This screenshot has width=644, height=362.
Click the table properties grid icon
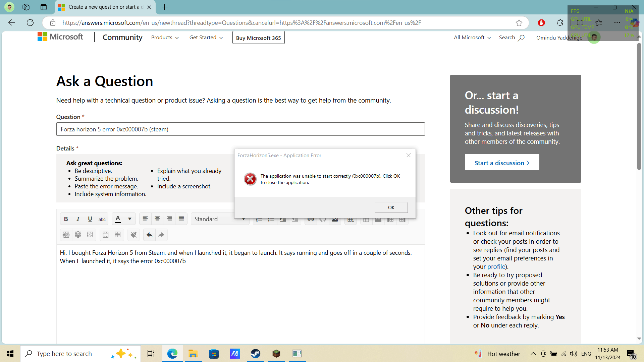point(118,235)
